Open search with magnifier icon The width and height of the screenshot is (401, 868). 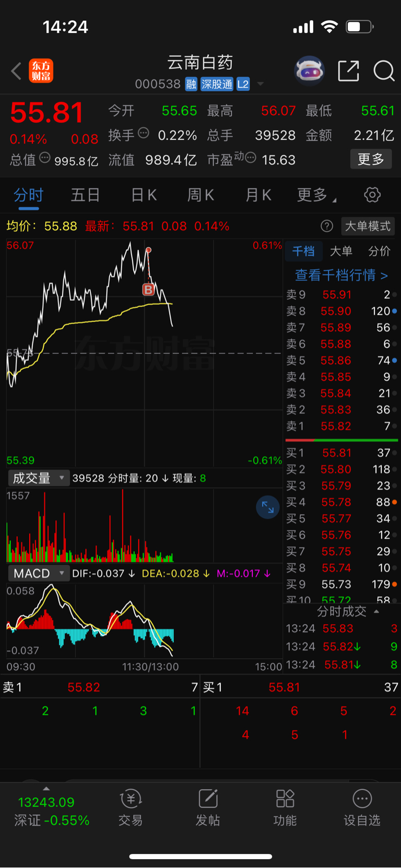point(384,70)
